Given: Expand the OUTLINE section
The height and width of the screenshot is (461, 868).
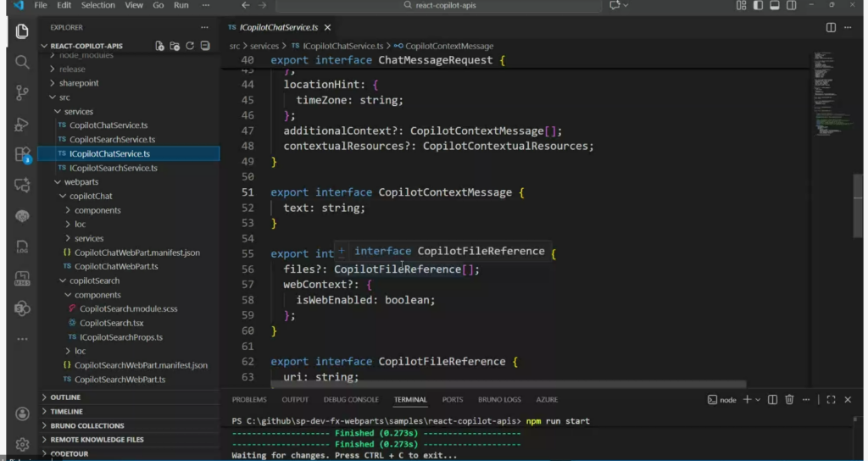Looking at the screenshot, I should click(x=65, y=397).
